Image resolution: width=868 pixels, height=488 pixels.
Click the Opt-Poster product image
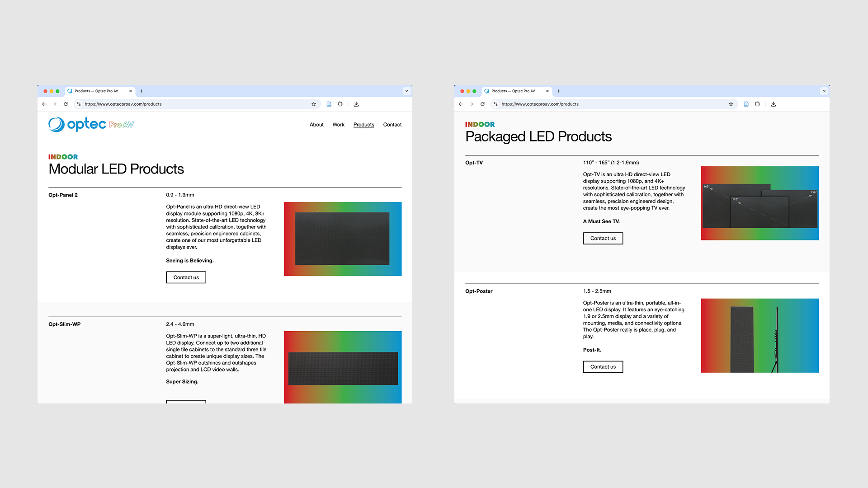[x=760, y=336]
